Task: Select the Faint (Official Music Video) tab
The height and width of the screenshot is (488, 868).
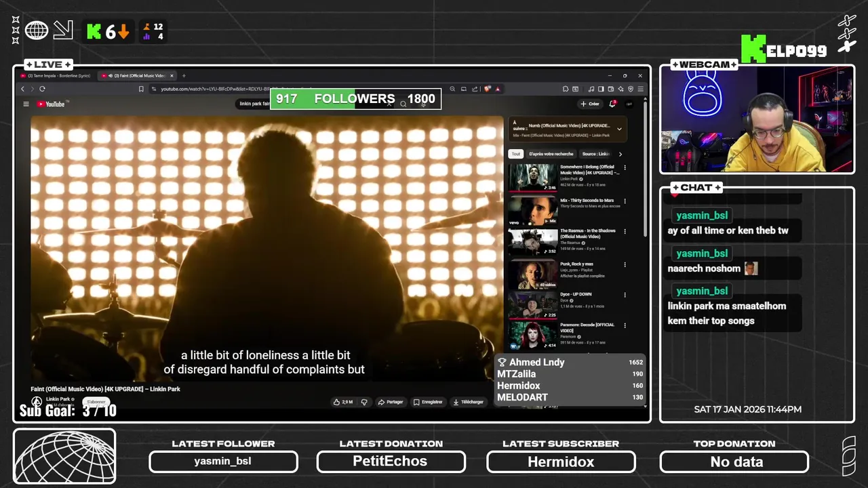Action: pos(136,76)
